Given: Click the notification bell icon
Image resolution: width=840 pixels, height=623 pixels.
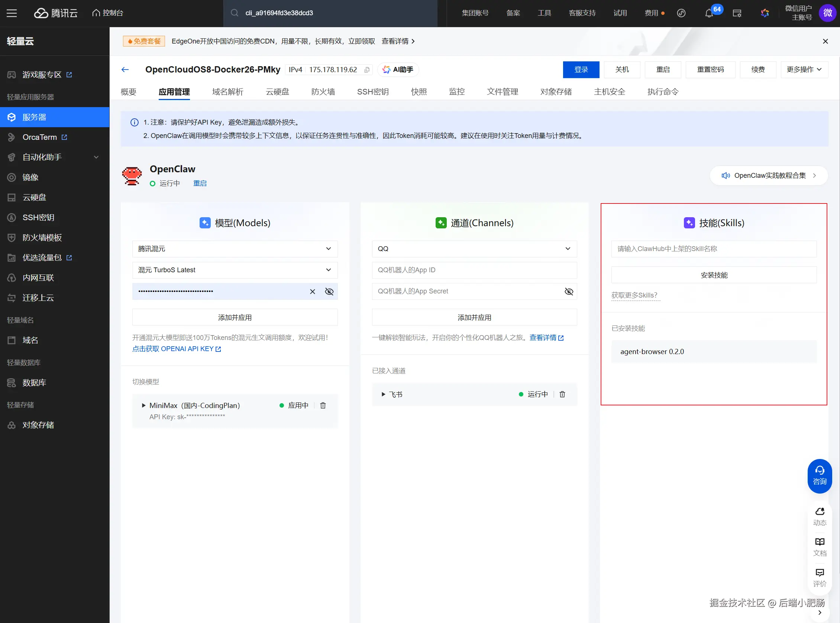Looking at the screenshot, I should pyautogui.click(x=709, y=13).
